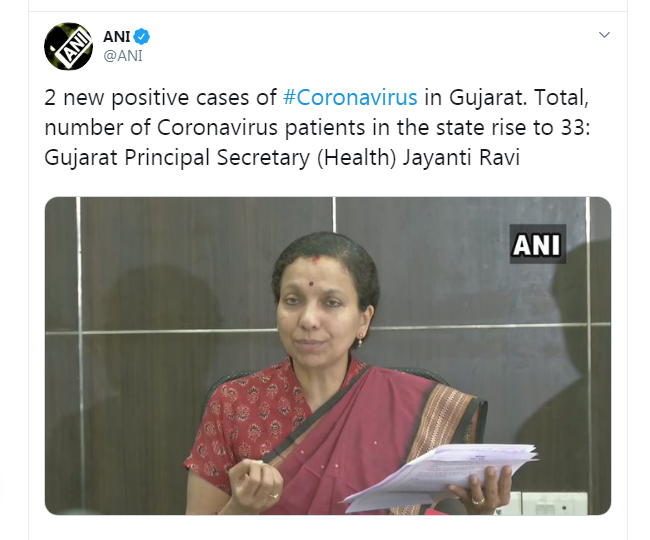The image size is (650, 540).
Task: Select the first line of tweet text
Action: (317, 98)
